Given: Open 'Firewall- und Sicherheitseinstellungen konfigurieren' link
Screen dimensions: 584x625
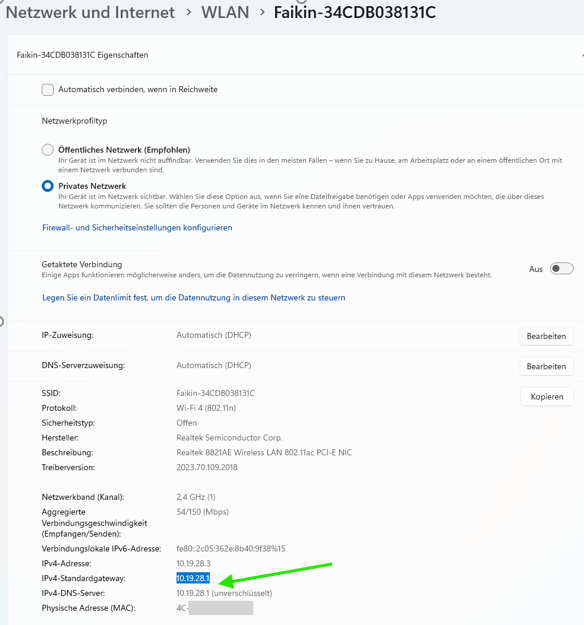Looking at the screenshot, I should (x=137, y=228).
